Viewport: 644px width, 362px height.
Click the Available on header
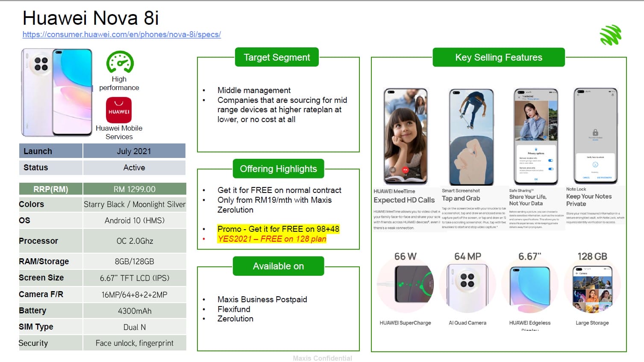(x=278, y=266)
